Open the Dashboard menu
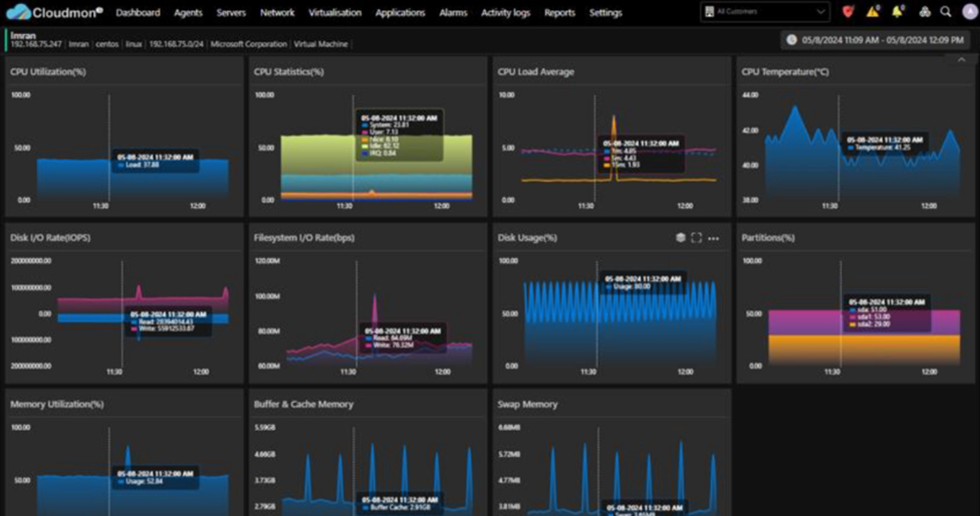The image size is (980, 516). (138, 13)
